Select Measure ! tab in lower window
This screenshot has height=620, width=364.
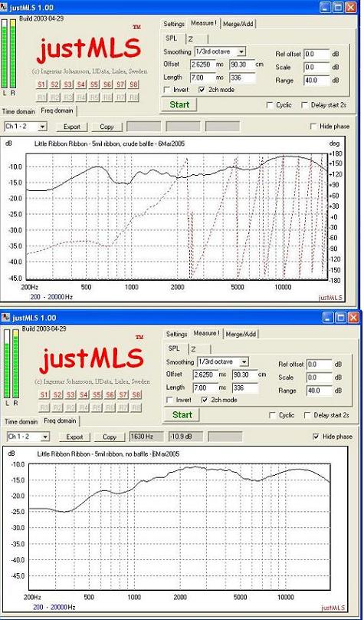tap(206, 333)
